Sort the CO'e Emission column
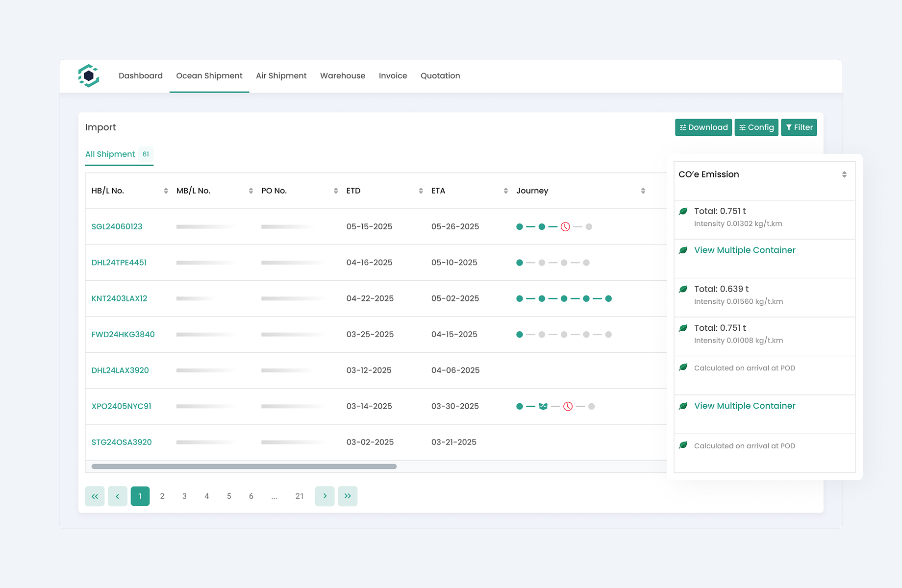The height and width of the screenshot is (588, 902). coord(844,174)
